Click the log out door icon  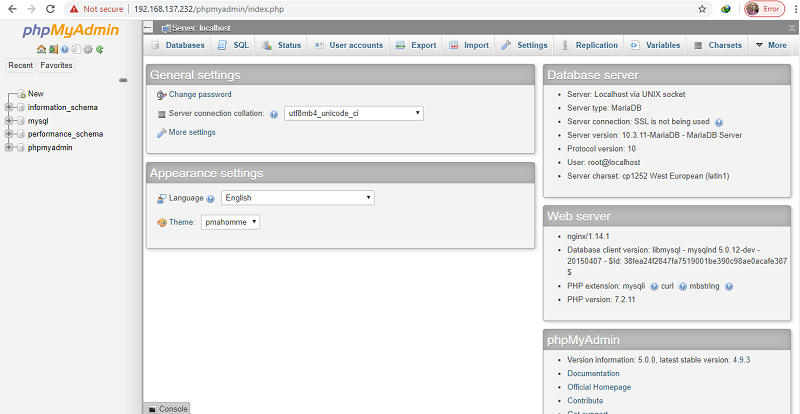click(x=53, y=48)
